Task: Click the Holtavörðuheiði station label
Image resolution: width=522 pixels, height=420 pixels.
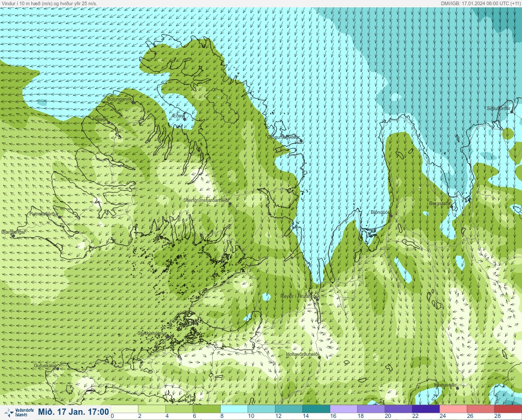Action: tap(303, 354)
